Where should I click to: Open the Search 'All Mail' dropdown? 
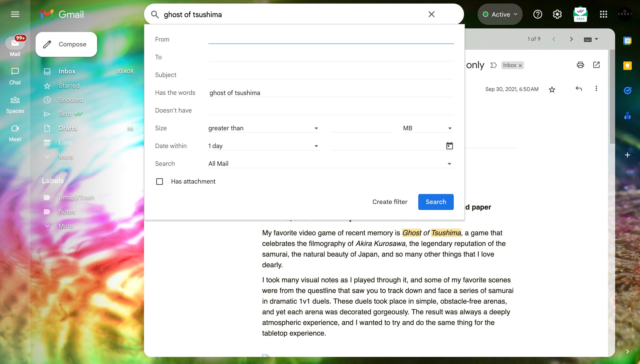331,164
